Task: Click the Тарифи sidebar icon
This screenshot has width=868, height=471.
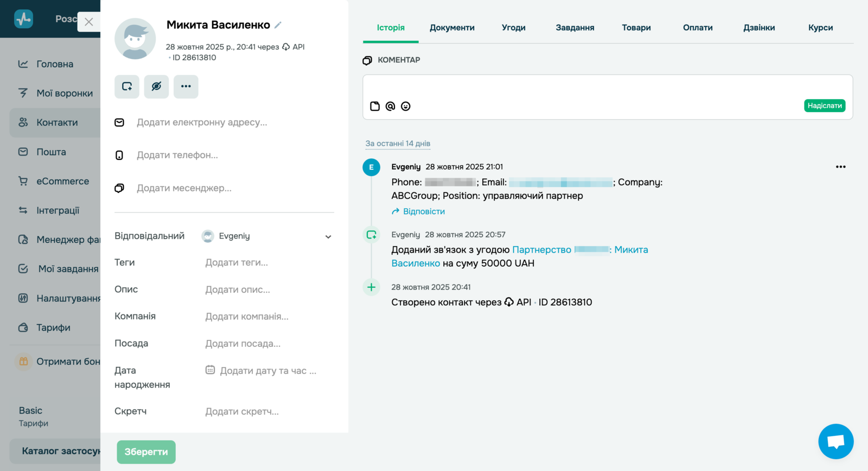Action: [23, 327]
